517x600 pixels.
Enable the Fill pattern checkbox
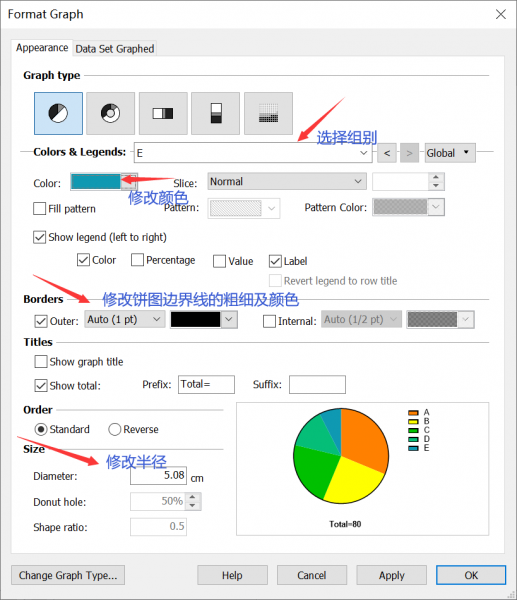pos(39,209)
